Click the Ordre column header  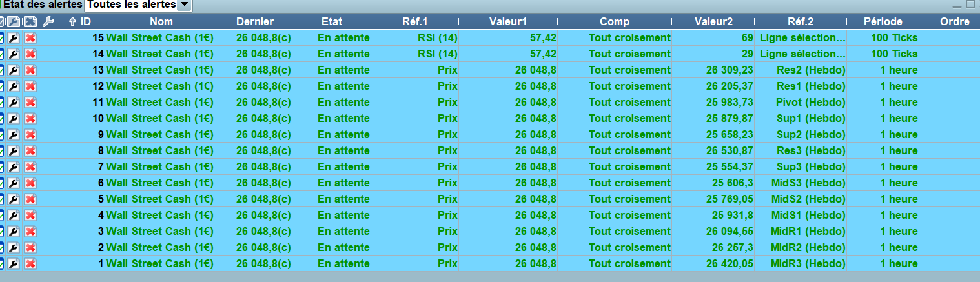point(955,22)
